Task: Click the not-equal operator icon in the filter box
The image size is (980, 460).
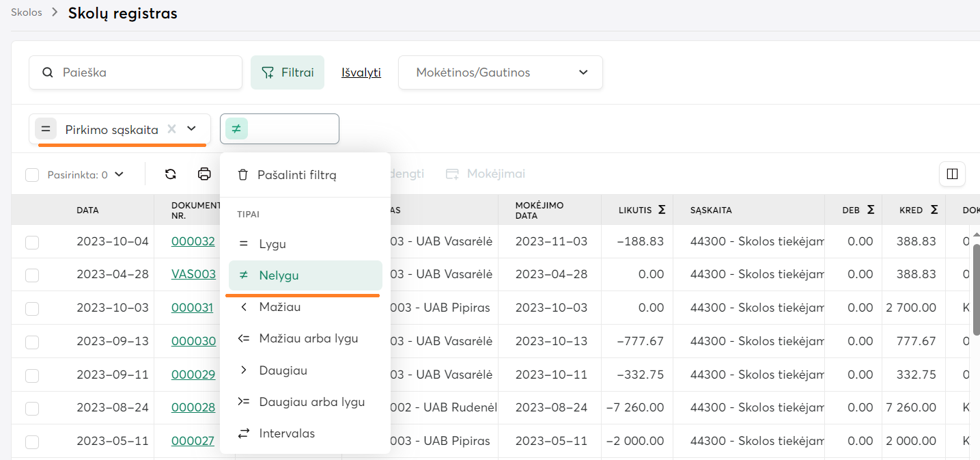Action: [x=236, y=128]
